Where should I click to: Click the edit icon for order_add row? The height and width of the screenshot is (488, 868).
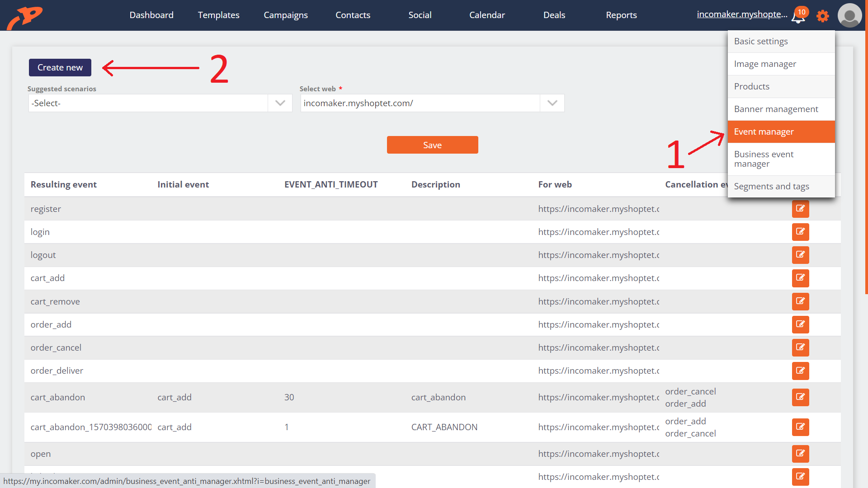click(x=800, y=324)
